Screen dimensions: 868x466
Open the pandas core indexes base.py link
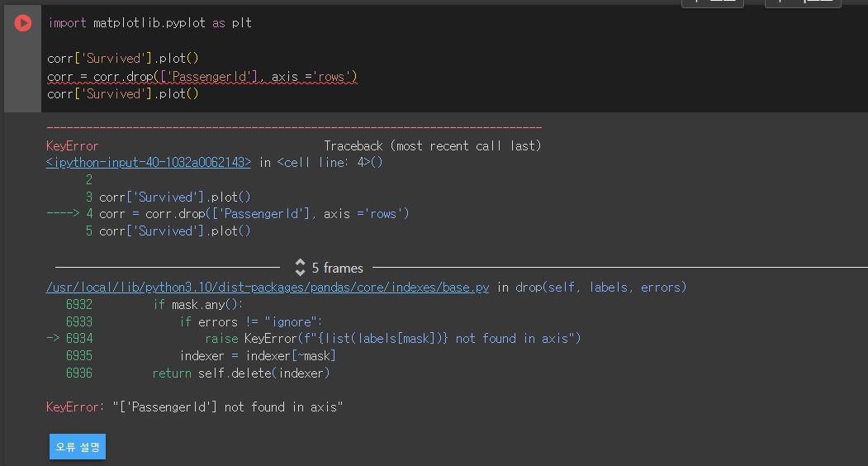pos(268,287)
